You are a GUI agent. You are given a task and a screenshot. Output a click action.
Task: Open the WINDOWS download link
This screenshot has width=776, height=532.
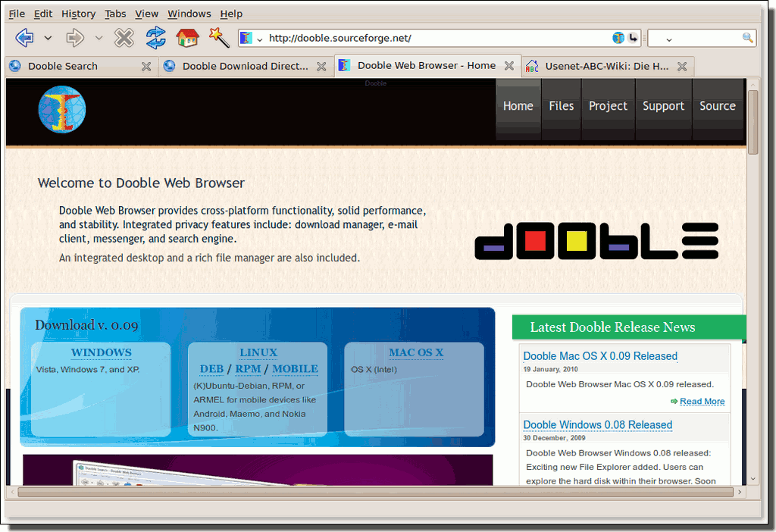(x=101, y=352)
